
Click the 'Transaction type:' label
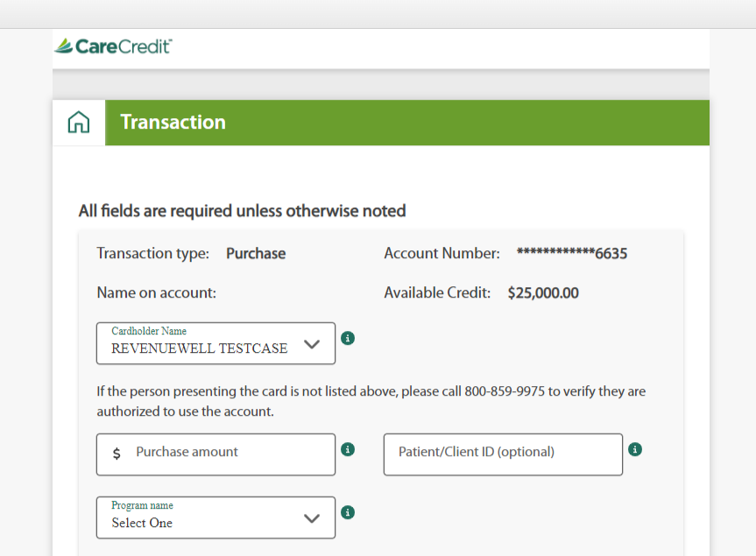(x=152, y=253)
